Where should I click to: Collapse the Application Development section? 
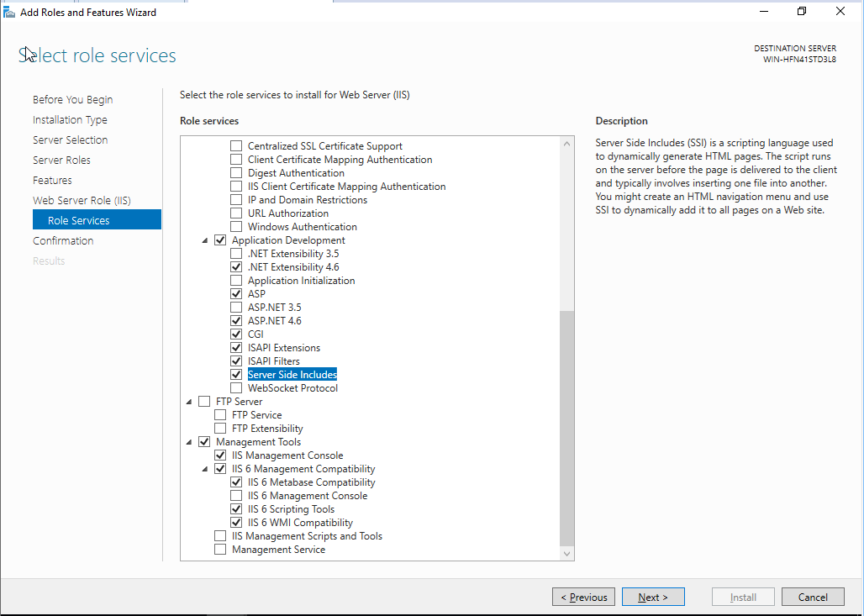204,240
